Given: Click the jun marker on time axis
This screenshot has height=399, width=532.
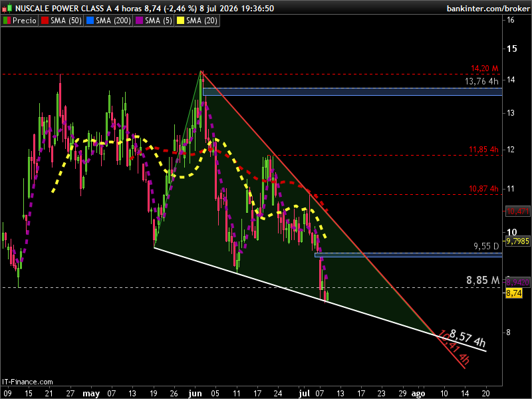Looking at the screenshot, I should click(195, 394).
